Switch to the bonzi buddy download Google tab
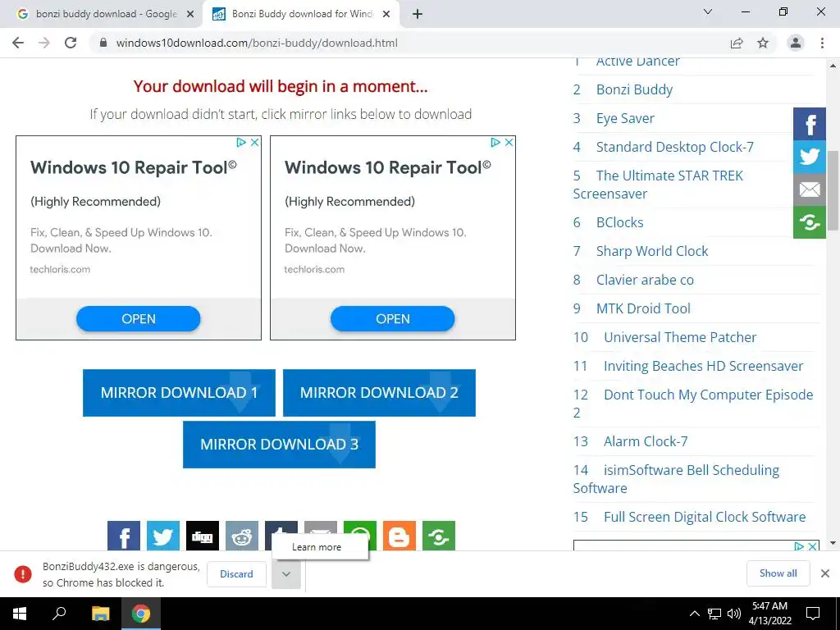Screen dimensions: 840x630 point(107,14)
